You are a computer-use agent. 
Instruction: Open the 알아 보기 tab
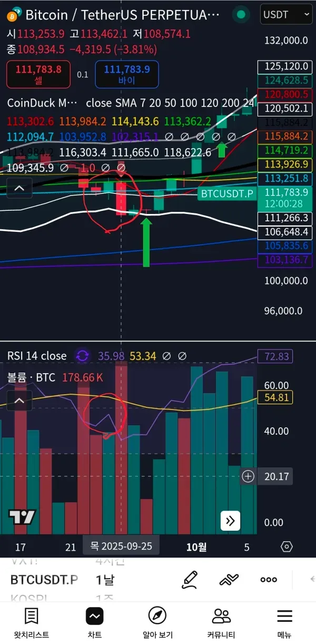click(157, 624)
